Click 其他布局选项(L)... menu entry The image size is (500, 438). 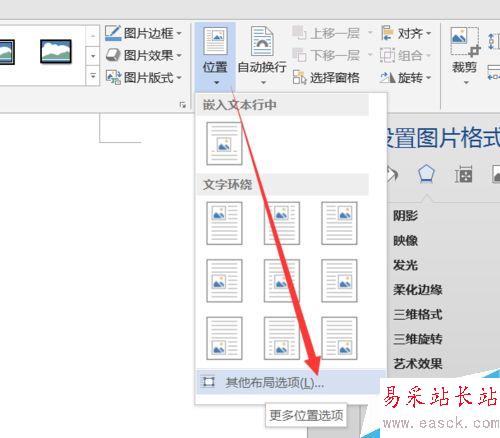pos(290,382)
